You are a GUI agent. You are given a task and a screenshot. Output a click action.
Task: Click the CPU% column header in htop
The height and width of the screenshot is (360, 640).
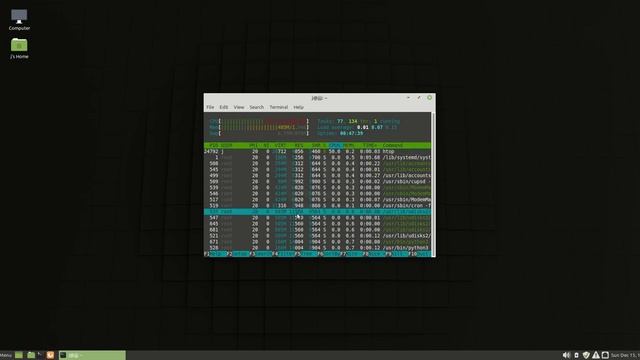click(x=334, y=145)
